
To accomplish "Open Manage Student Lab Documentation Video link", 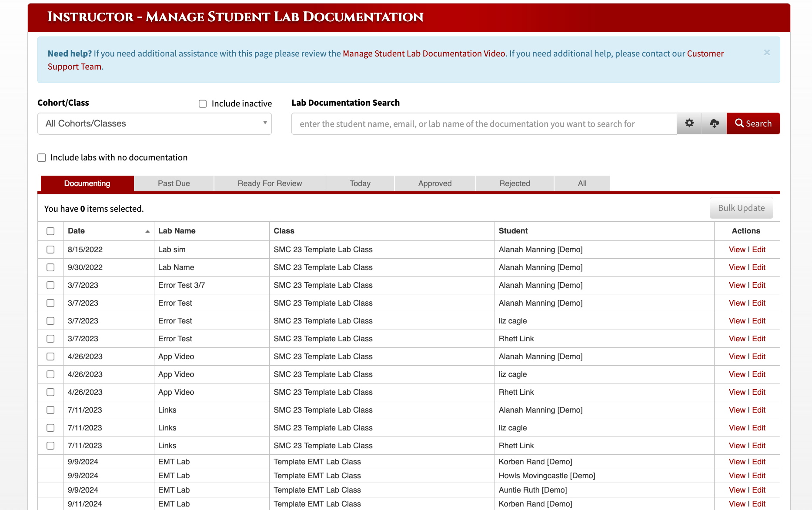I will pos(424,53).
